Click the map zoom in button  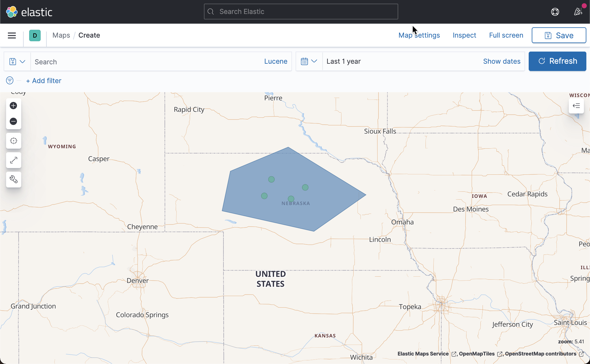coord(13,106)
